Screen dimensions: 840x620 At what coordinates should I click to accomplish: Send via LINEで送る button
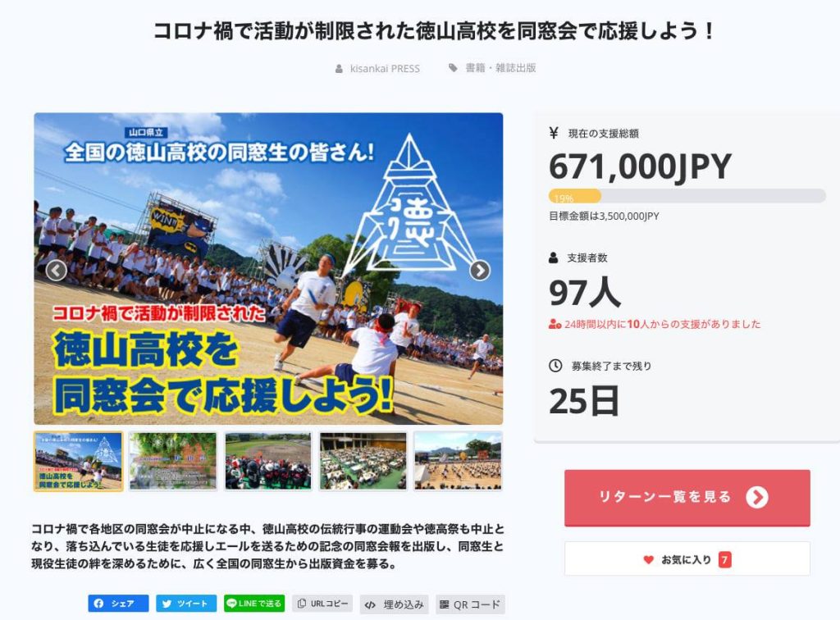[x=254, y=604]
